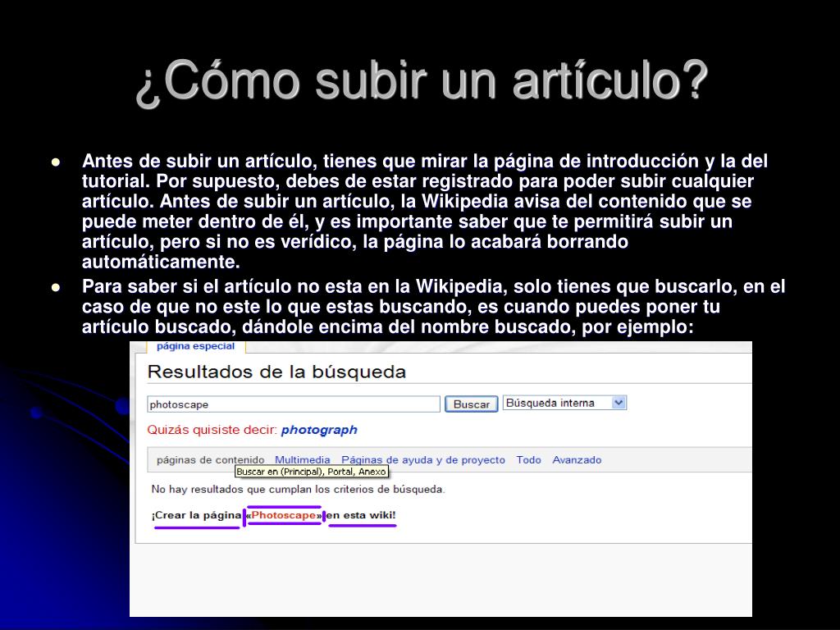Follow the "photograph" suggestion link

[319, 430]
